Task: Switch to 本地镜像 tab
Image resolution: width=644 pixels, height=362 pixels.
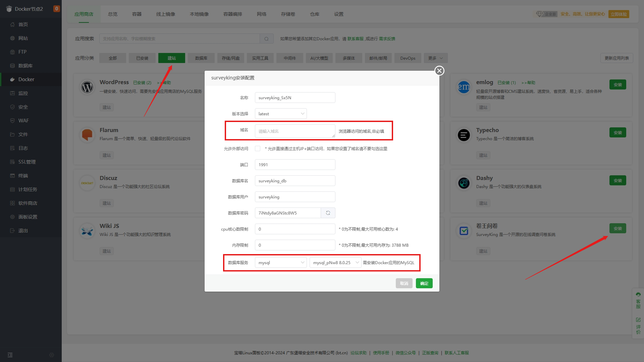Action: (x=199, y=14)
